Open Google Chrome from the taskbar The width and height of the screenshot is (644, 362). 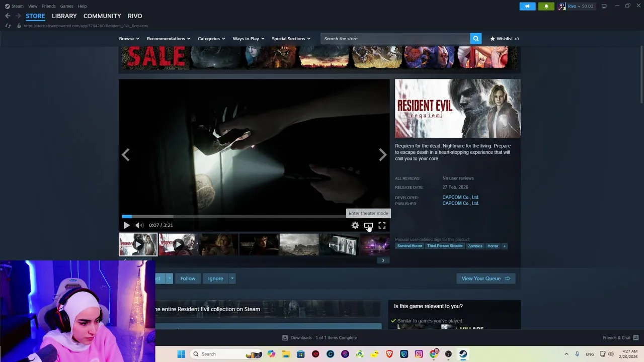tap(434, 354)
